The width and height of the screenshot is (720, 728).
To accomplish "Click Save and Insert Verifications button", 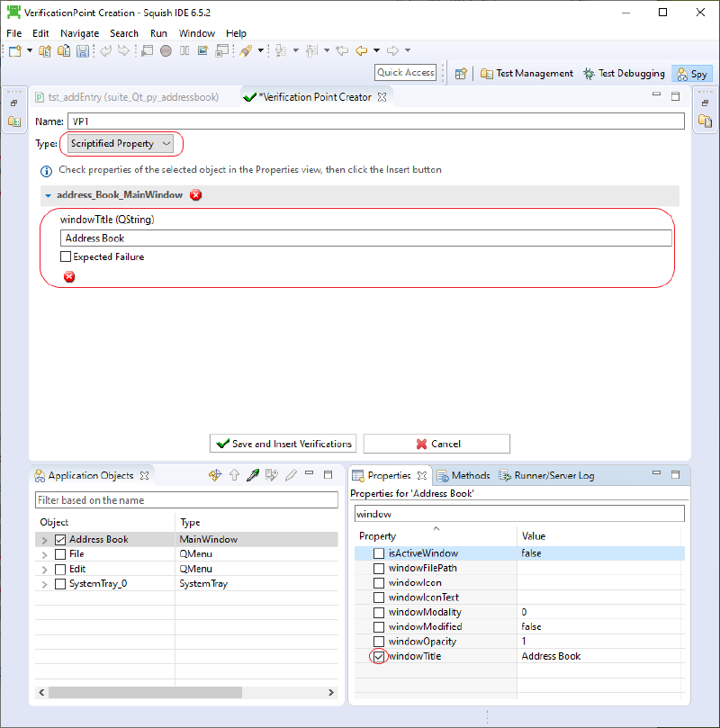I will (283, 444).
